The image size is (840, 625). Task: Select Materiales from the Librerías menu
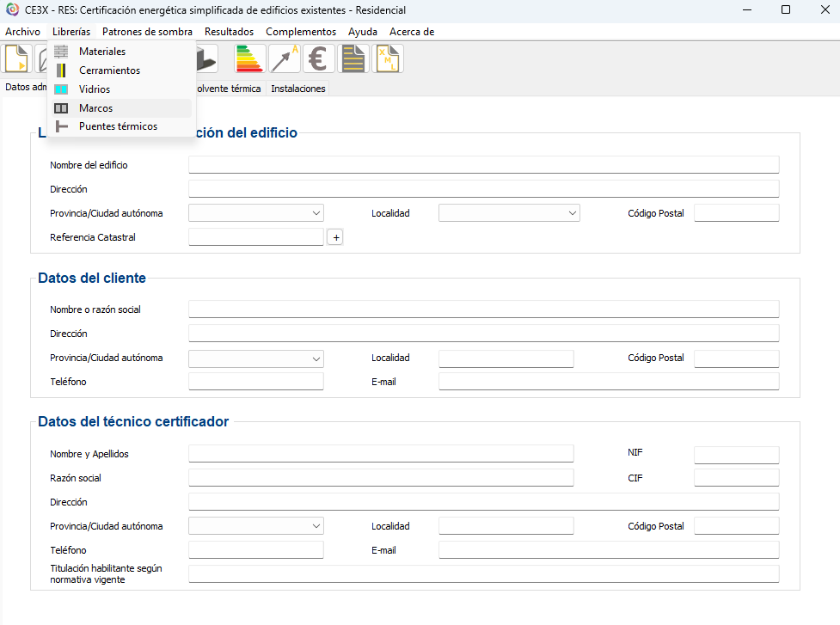[x=101, y=52]
